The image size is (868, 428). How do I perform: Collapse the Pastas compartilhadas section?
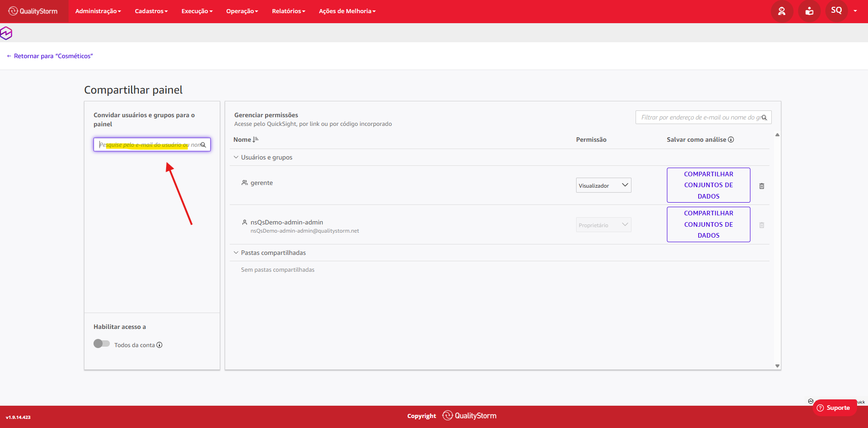[x=236, y=253]
